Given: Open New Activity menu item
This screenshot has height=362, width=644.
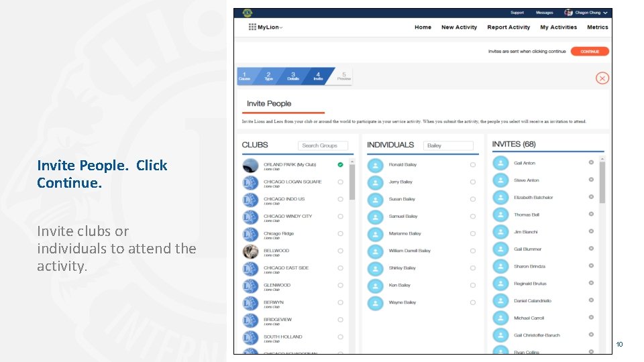Looking at the screenshot, I should (x=459, y=27).
